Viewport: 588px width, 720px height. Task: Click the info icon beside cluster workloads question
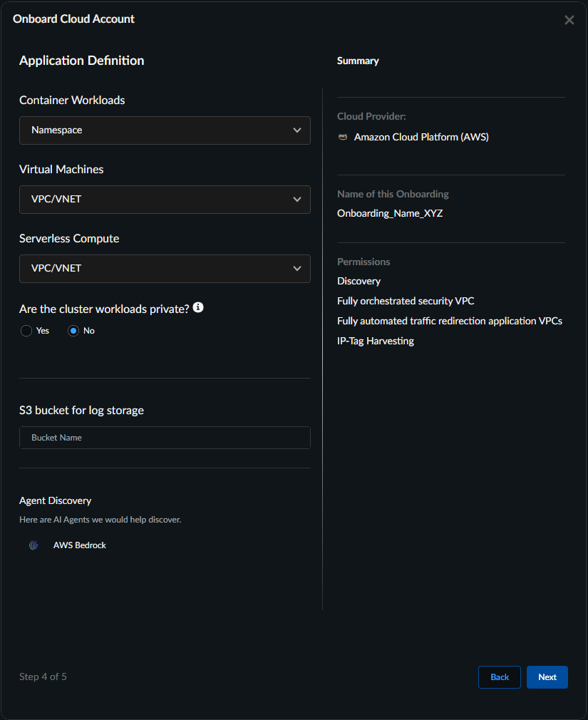pyautogui.click(x=198, y=307)
